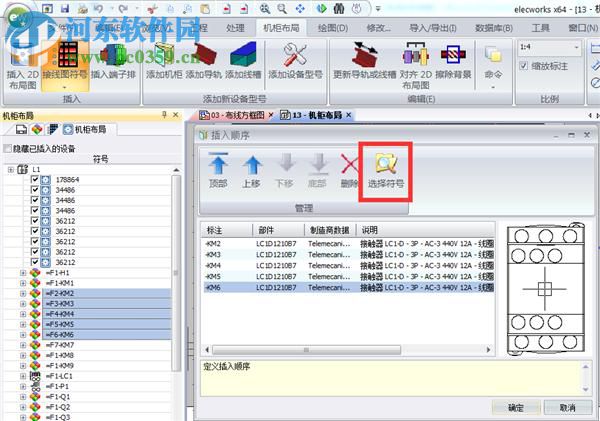Open the Cabinet layout (机柜布局) ribbon tab
Image resolution: width=600 pixels, height=421 pixels.
point(281,28)
